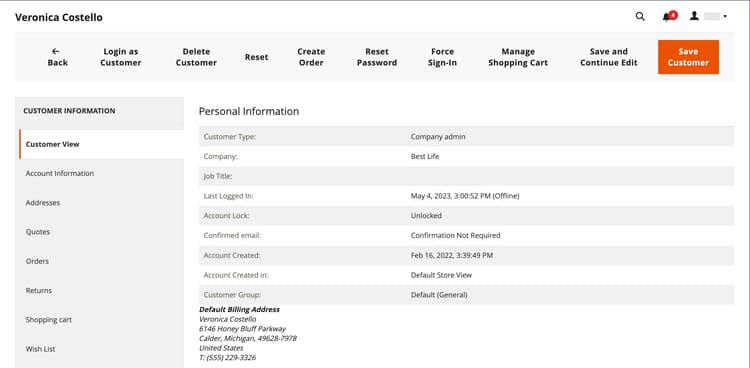The height and width of the screenshot is (368, 750).
Task: Click the orange Save Customer button
Action: point(688,57)
